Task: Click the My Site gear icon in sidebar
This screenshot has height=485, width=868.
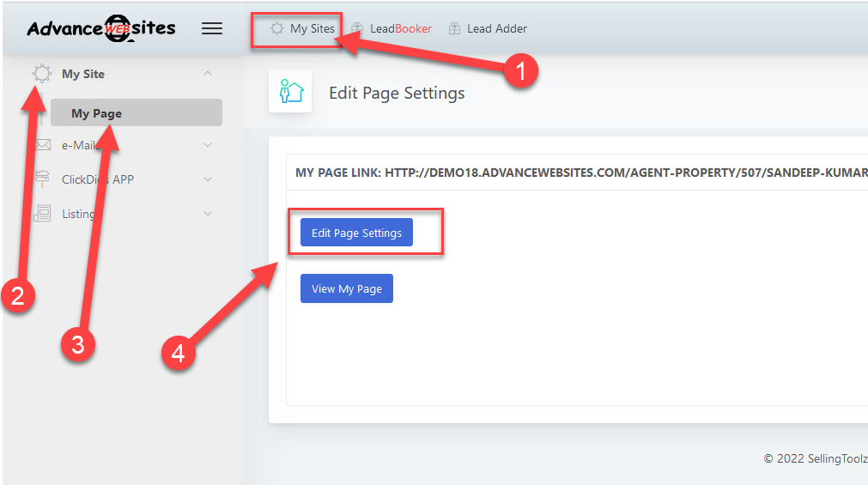Action: (42, 74)
